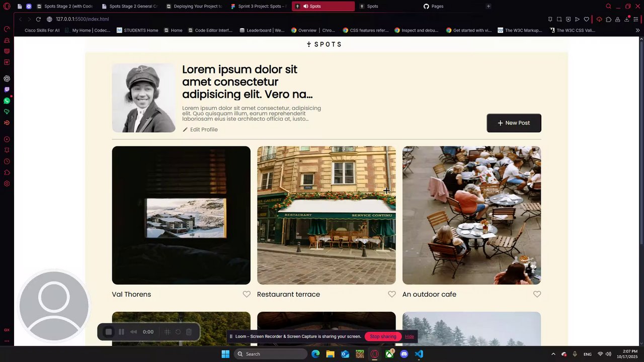Click the taskbar Search box
Viewport: 644px width, 362px height.
[271, 354]
